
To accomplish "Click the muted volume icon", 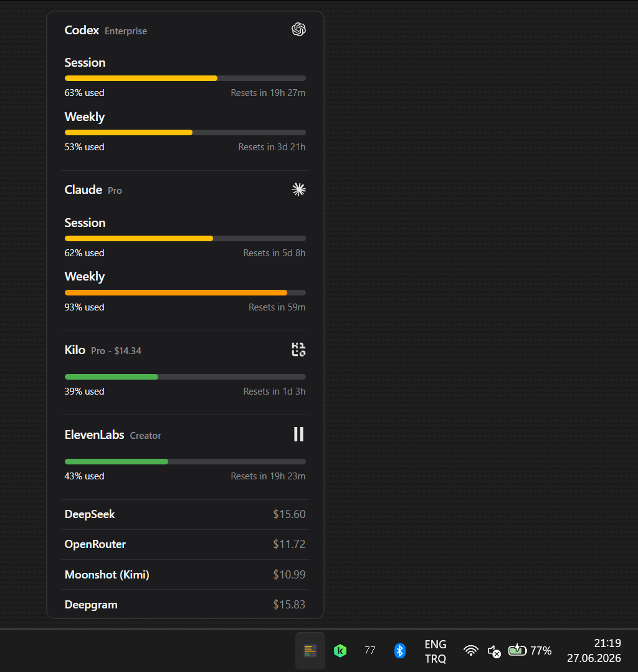I will point(494,651).
